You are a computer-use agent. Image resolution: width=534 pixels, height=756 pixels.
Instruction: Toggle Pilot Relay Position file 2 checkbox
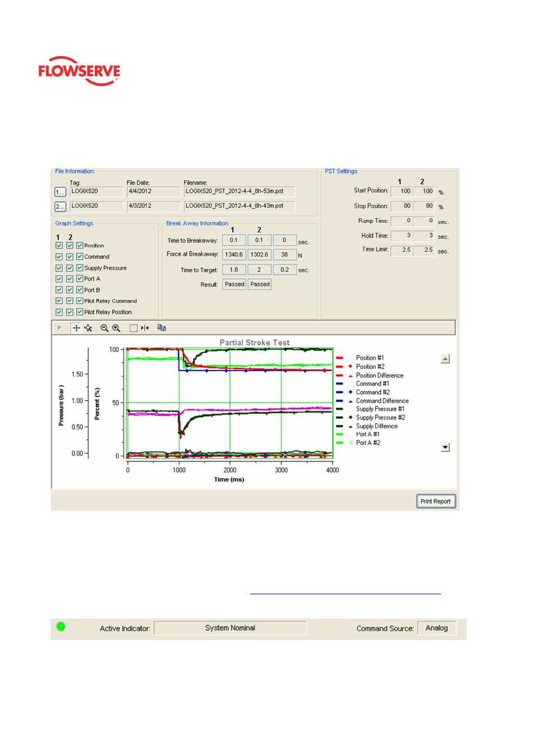pyautogui.click(x=69, y=312)
